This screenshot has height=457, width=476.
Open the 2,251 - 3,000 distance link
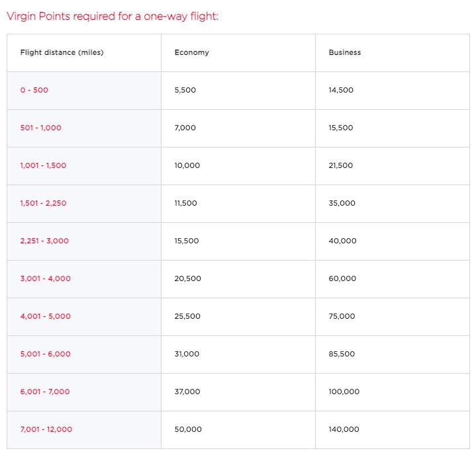44,241
